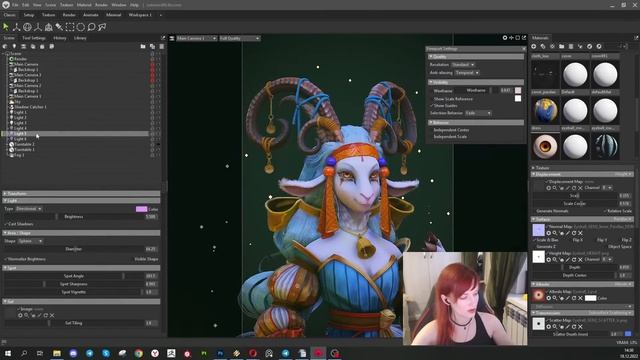Open the File menu

tap(15, 5)
